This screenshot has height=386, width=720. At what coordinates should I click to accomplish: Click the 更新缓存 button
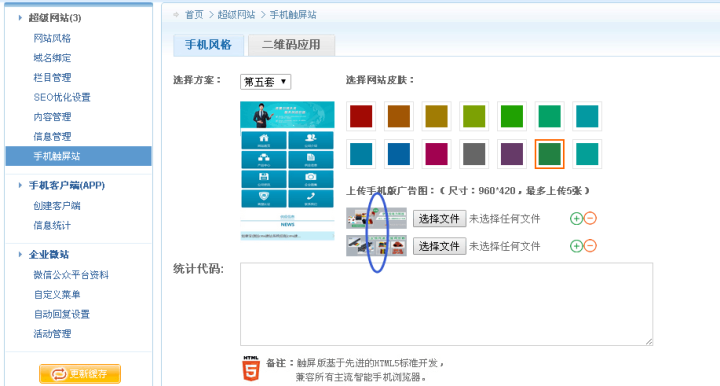tap(80, 374)
